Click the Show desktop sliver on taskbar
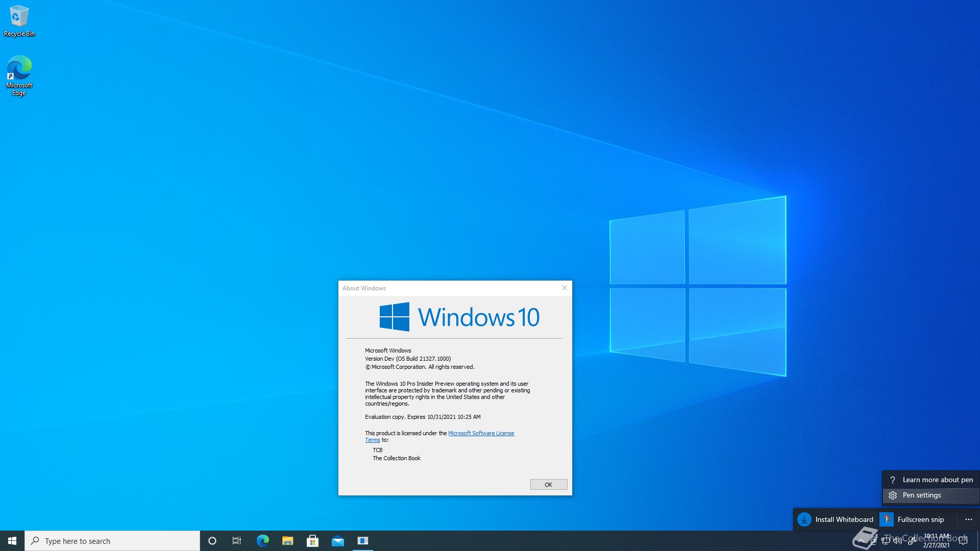The width and height of the screenshot is (980, 551). tap(978, 541)
